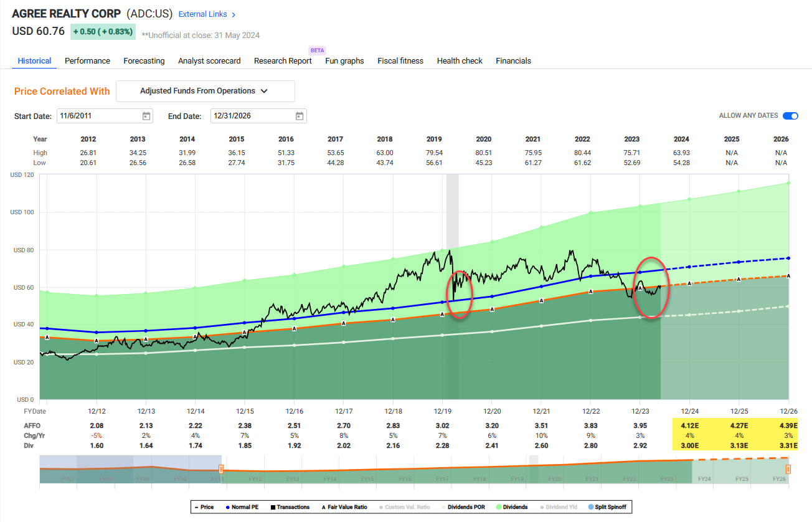The image size is (812, 522).
Task: Open the Research Report tab
Action: [282, 60]
